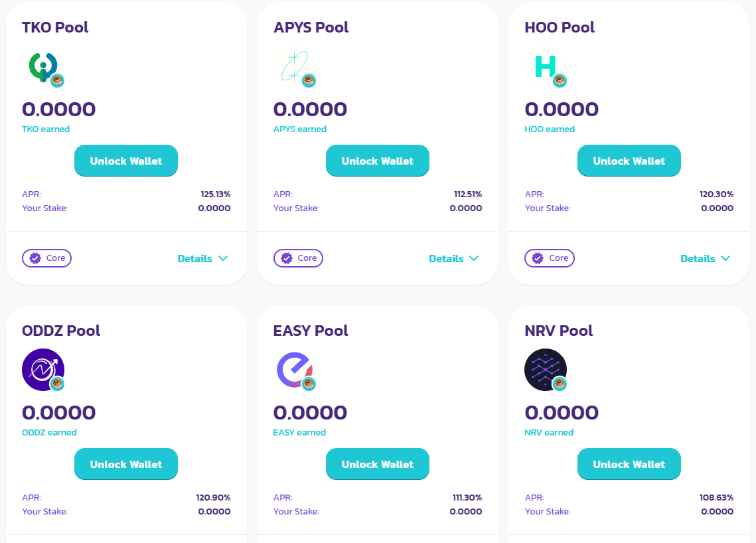Unlock Wallet in the NRV Pool

click(629, 464)
